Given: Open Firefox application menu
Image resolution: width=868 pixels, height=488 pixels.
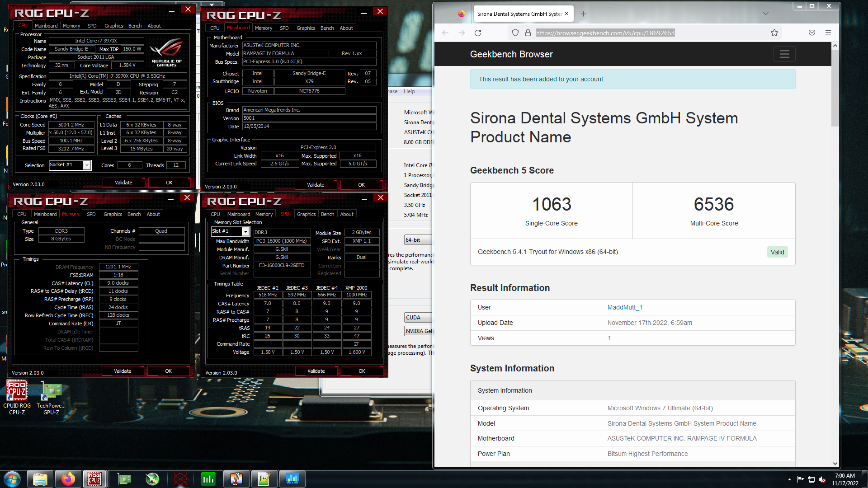Looking at the screenshot, I should [828, 33].
